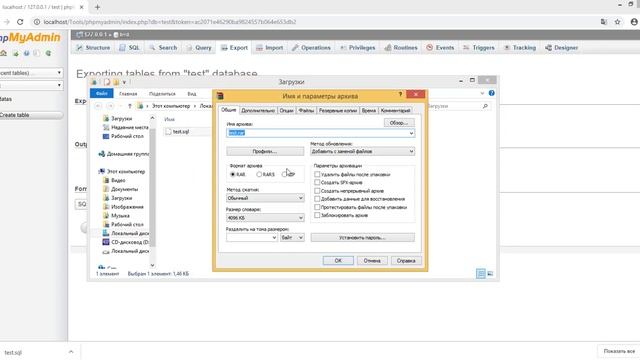The width and height of the screenshot is (640, 360).
Task: Switch to Файлы tab in archive dialog
Action: pos(306,111)
